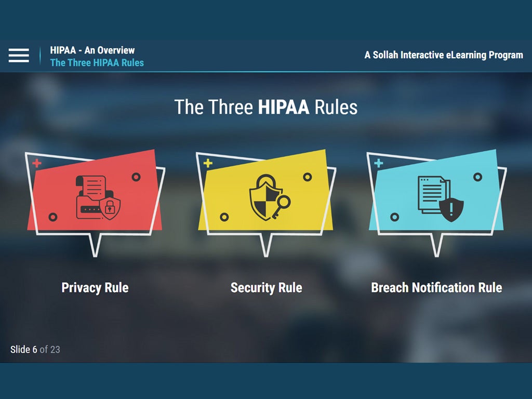Image resolution: width=532 pixels, height=399 pixels.
Task: Click the 'Slide 6 of 23' indicator
Action: point(35,350)
